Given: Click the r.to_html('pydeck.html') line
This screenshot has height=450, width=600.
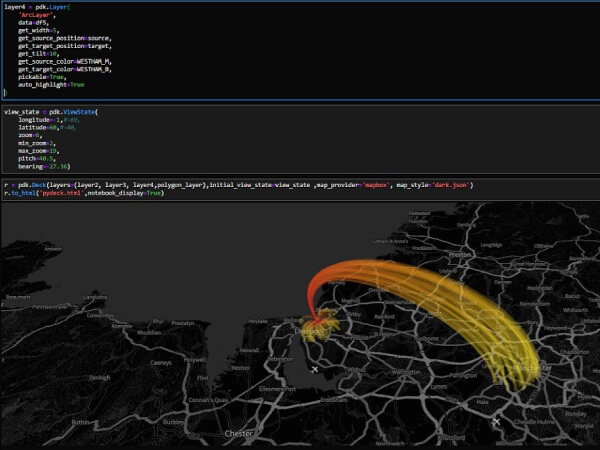Looking at the screenshot, I should tap(84, 193).
